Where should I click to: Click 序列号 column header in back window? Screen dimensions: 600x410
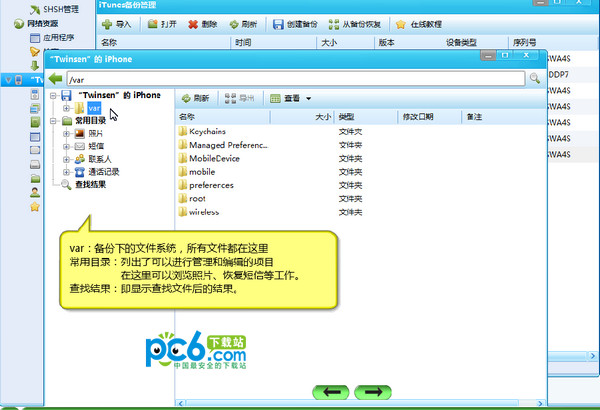point(524,42)
